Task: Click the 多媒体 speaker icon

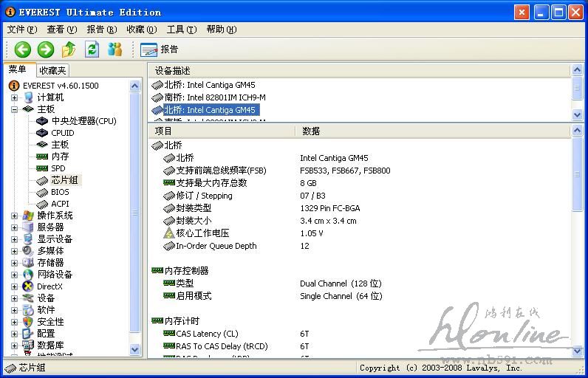Action: (x=28, y=251)
